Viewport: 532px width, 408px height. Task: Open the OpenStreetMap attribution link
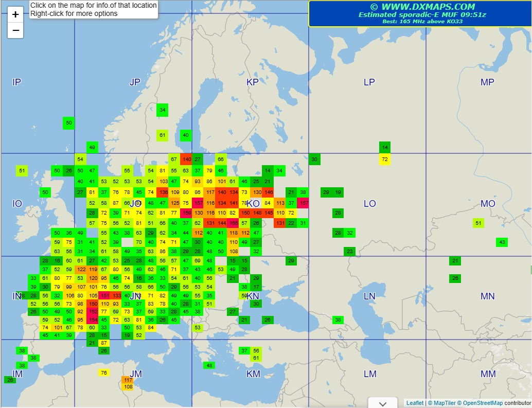click(483, 403)
